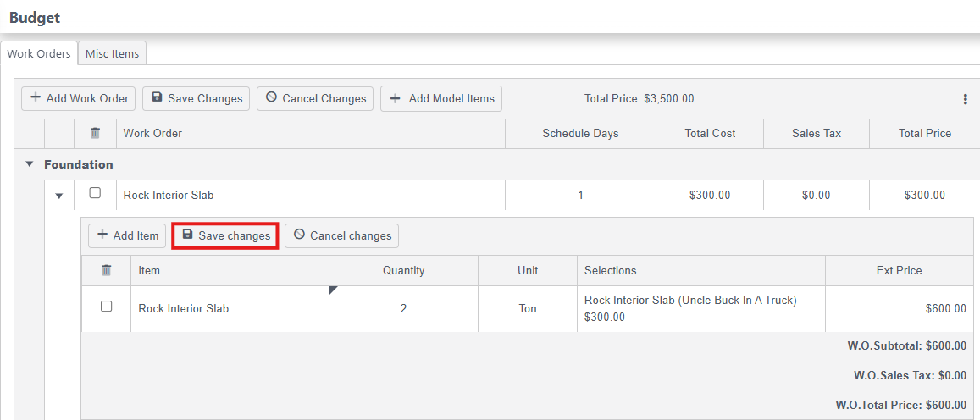This screenshot has width=980, height=420.
Task: Collapse the Foundation group
Action: [x=30, y=164]
